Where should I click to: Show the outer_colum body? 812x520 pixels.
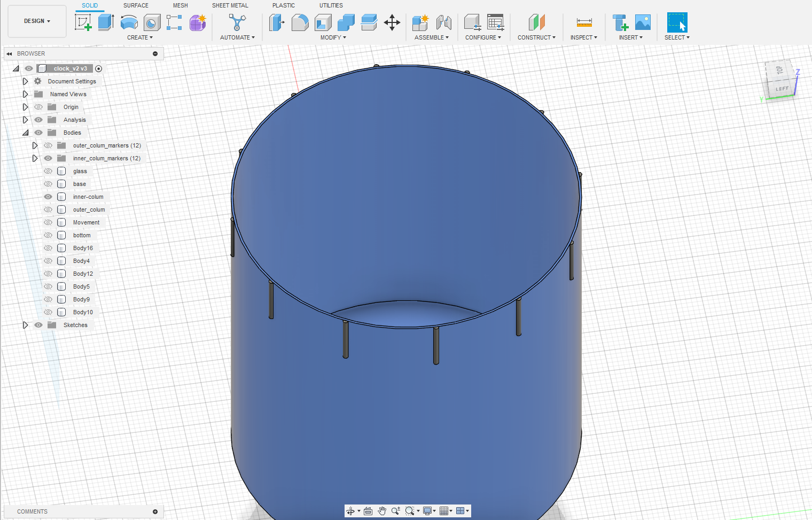click(48, 209)
